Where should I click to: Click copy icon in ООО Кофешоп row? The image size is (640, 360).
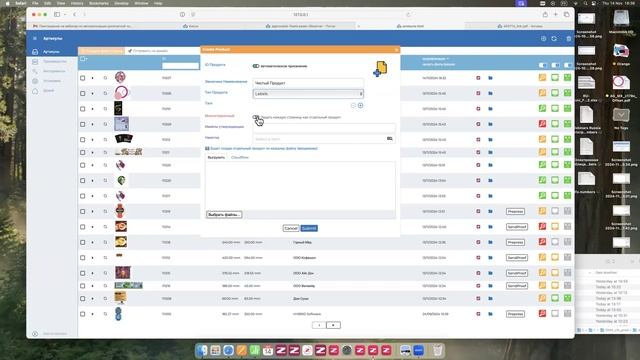105,258
